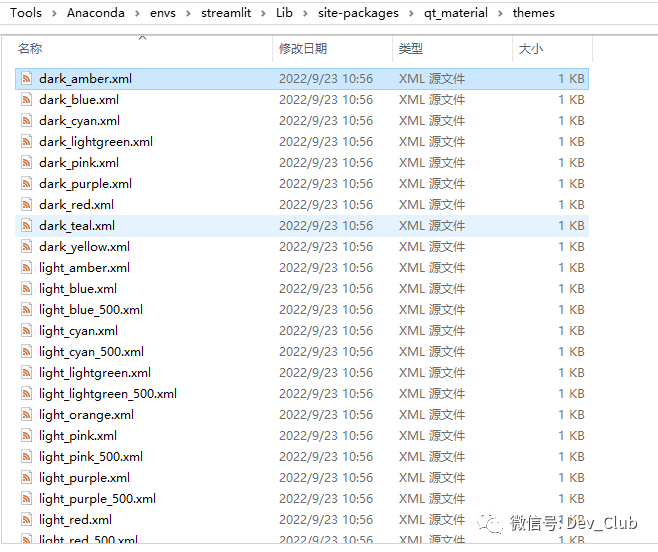
Task: Click the light_blue_500.xml file icon
Action: (26, 309)
